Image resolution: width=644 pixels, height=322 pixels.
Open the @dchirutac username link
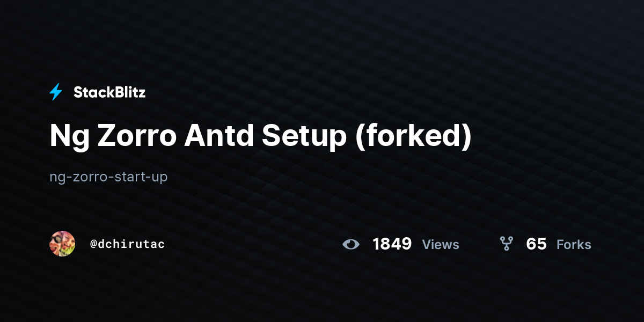[127, 244]
